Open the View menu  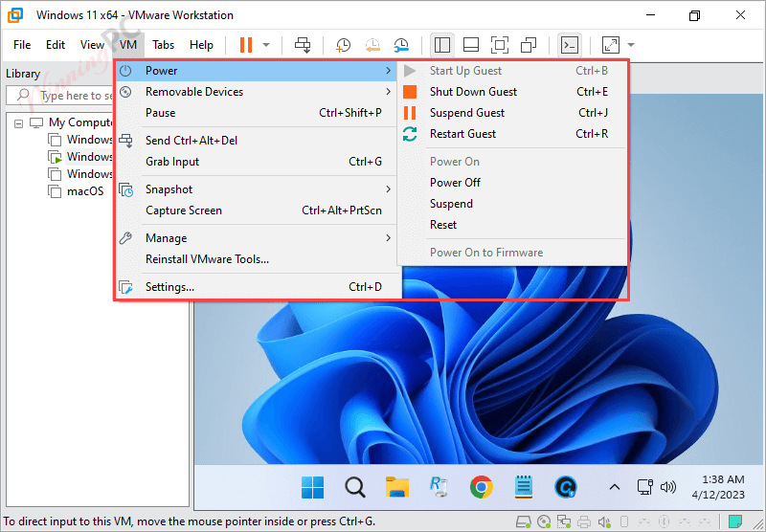[92, 45]
